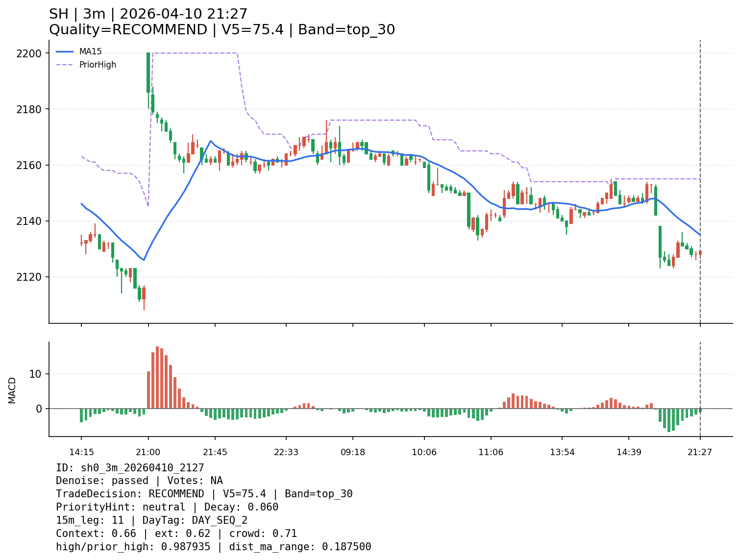Select the MA15 legend label
Image resolution: width=740 pixels, height=560 pixels.
pos(91,51)
